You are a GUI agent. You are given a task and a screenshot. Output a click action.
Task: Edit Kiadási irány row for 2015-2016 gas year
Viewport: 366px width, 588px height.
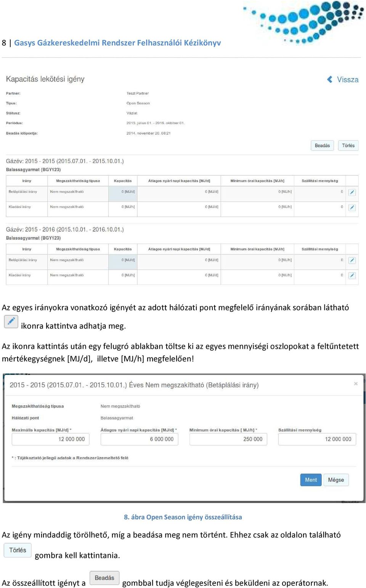[352, 275]
